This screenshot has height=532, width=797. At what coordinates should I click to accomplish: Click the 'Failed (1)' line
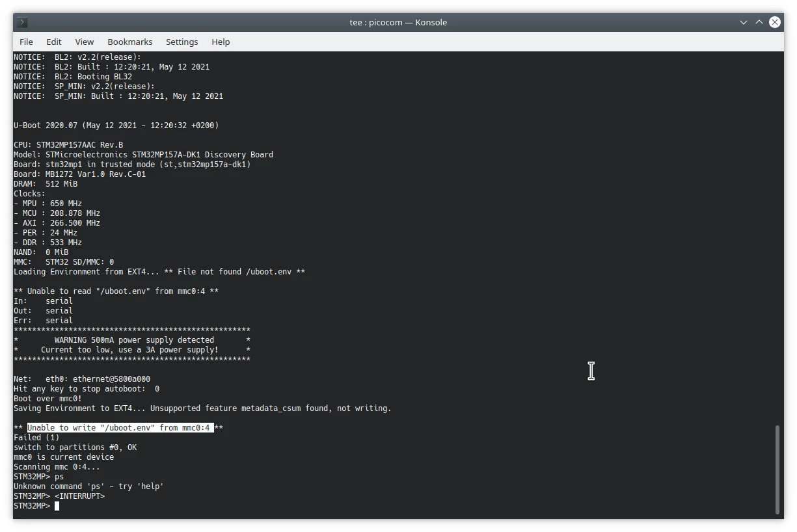(36, 438)
